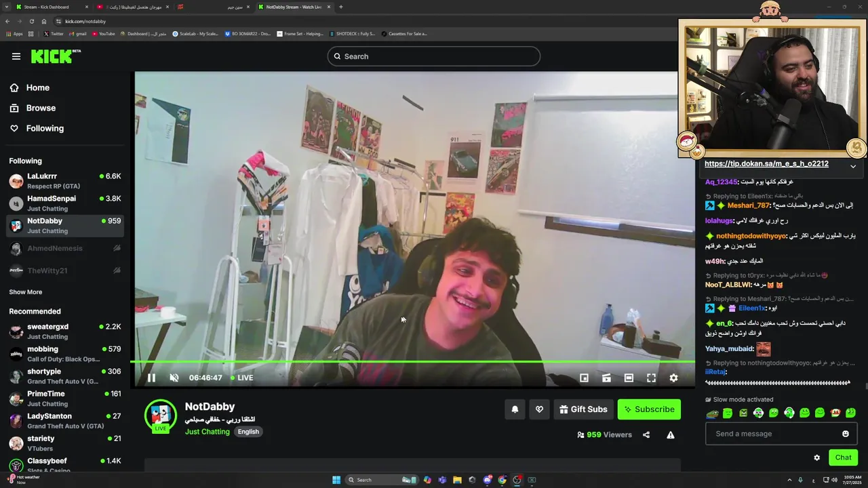The image size is (868, 488).
Task: Open the hamburger menu beside Kick logo
Action: pyautogui.click(x=16, y=56)
